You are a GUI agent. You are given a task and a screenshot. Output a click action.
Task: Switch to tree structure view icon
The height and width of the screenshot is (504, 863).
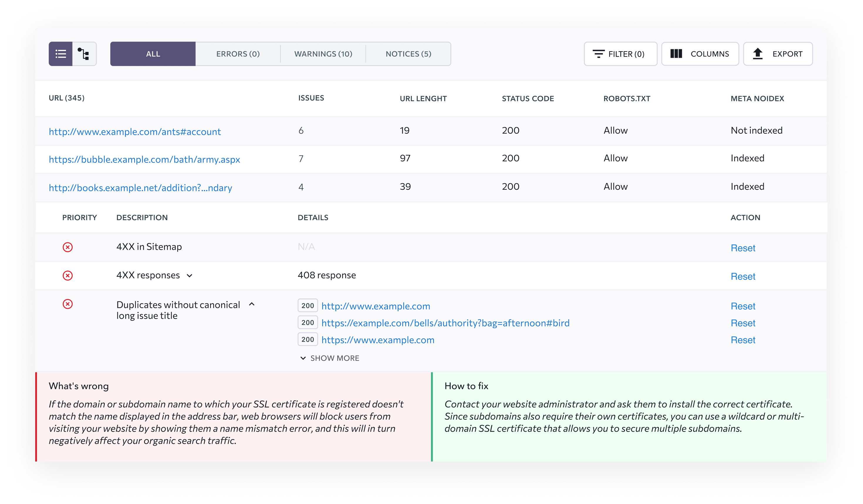click(84, 54)
